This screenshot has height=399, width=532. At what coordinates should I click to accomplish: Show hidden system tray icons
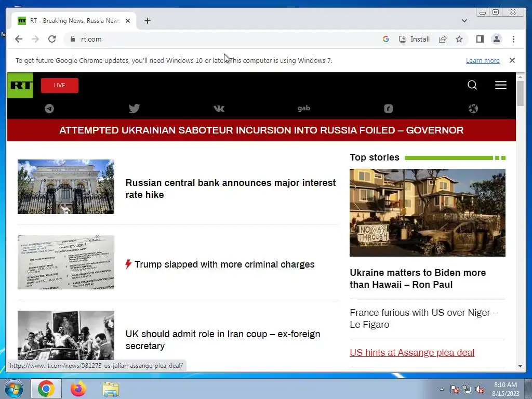[442, 389]
